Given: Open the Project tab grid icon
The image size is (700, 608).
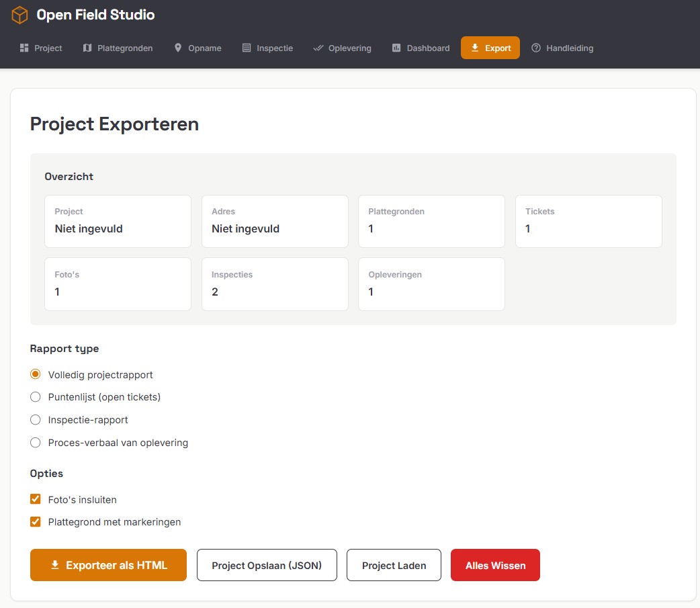Looking at the screenshot, I should coord(24,48).
